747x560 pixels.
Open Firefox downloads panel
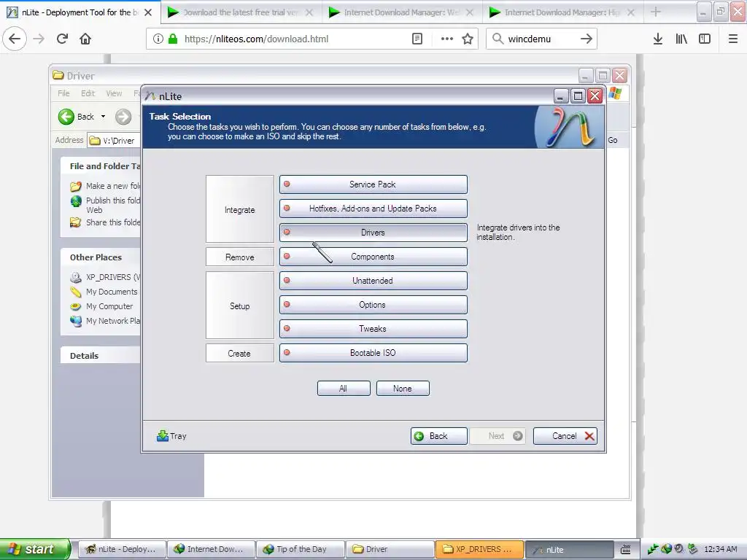[658, 39]
